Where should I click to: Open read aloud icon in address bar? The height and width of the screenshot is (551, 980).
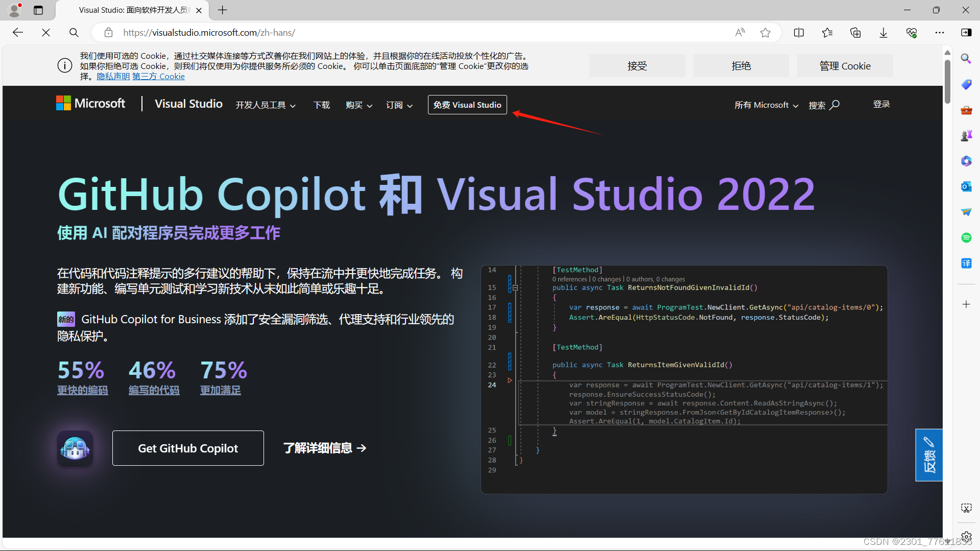click(739, 33)
